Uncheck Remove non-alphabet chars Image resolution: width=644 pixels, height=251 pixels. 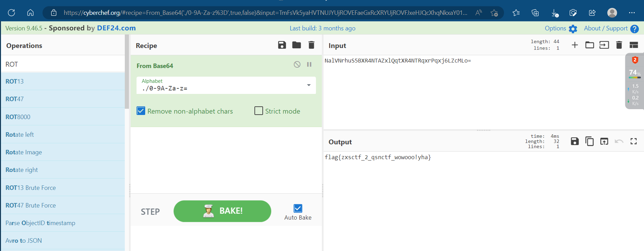click(x=141, y=111)
